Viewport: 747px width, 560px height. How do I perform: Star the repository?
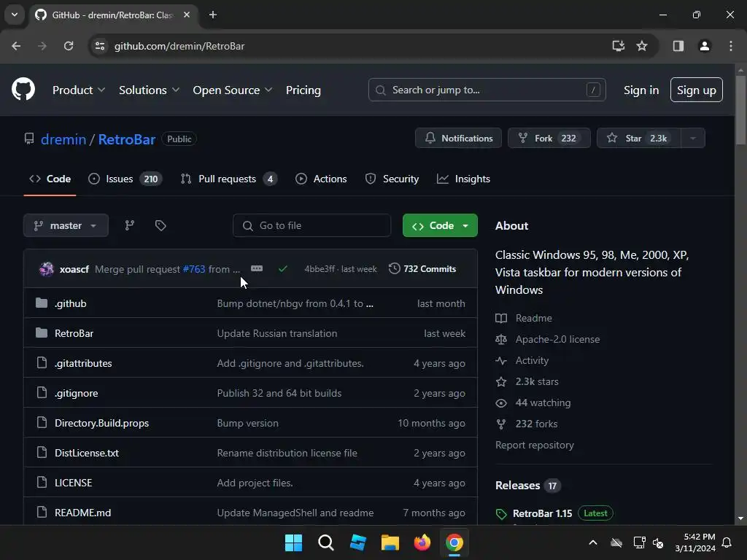coord(638,138)
